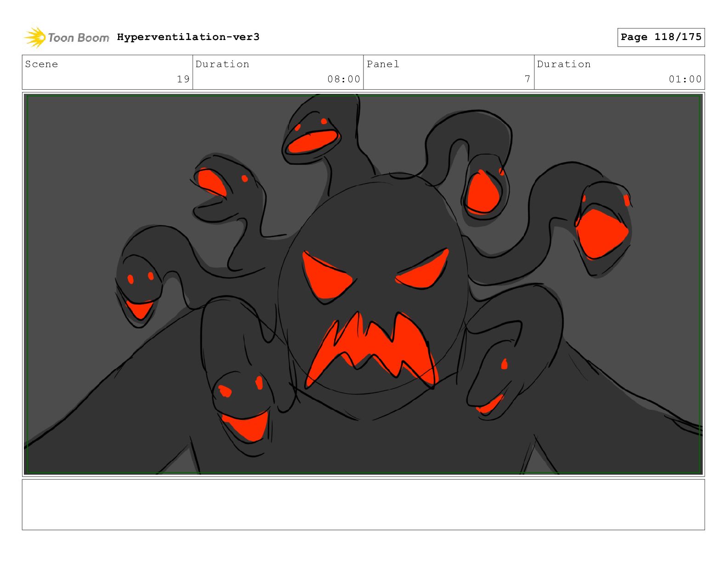Click the panel number 7

pos(528,79)
